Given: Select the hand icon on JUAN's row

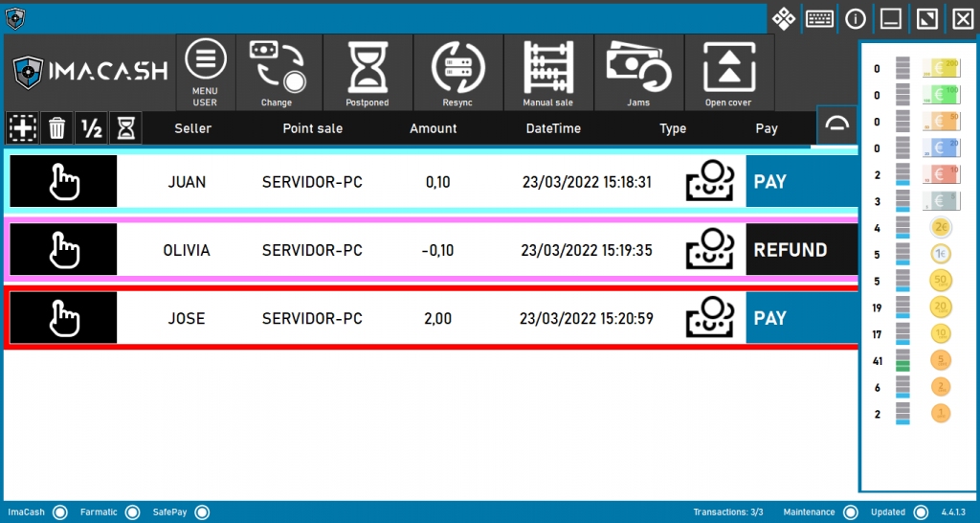Looking at the screenshot, I should (63, 181).
